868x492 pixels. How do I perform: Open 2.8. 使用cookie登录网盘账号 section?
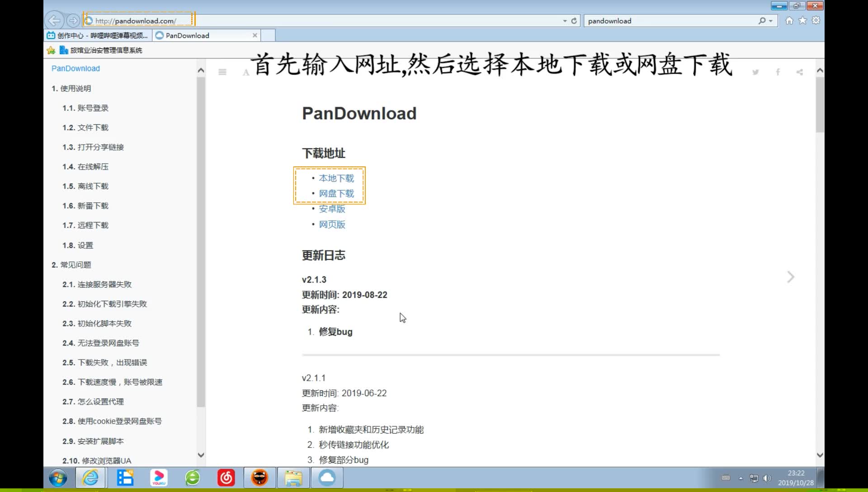point(112,421)
